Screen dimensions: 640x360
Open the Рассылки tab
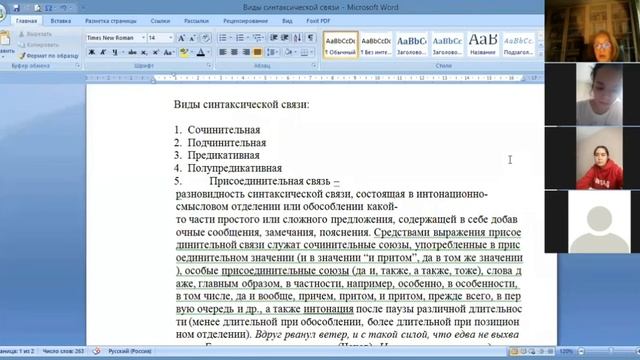(196, 21)
